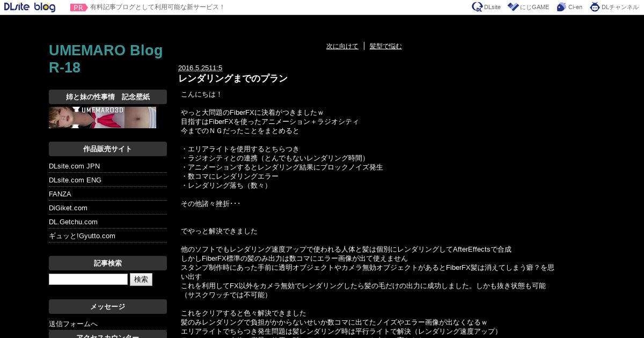Click the line これをクリアすると色々解決できました
The image size is (644, 338).
tap(244, 313)
